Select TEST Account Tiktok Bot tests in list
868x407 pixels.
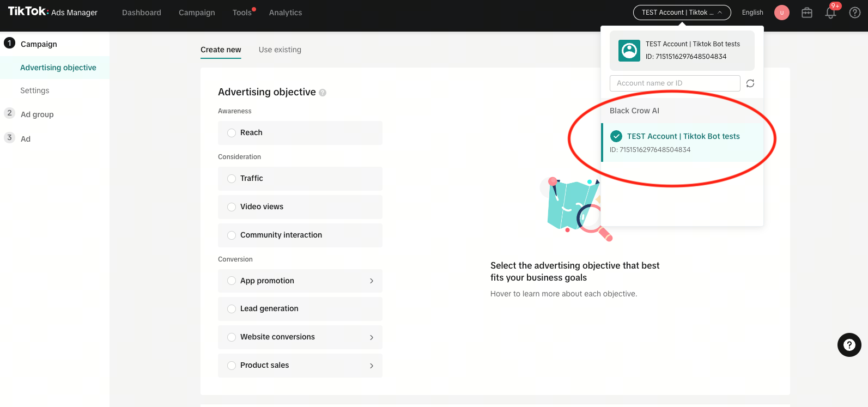pos(682,142)
